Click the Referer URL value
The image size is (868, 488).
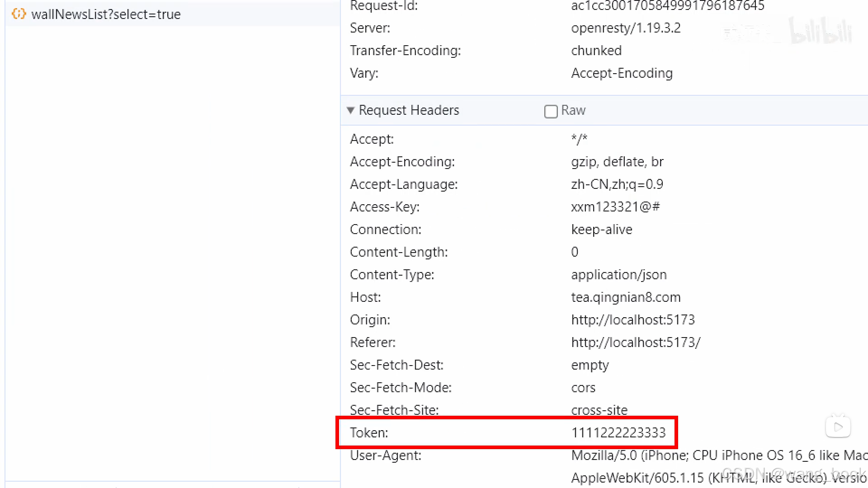[635, 343]
